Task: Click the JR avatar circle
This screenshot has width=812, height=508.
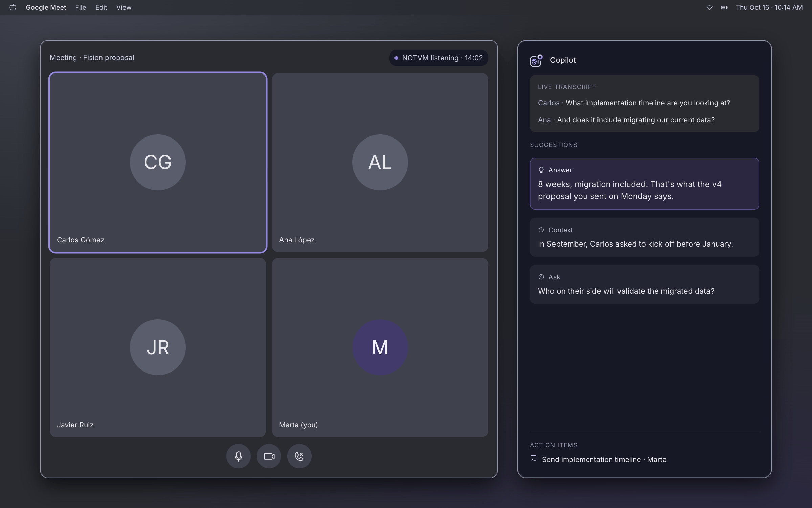Action: pyautogui.click(x=158, y=347)
